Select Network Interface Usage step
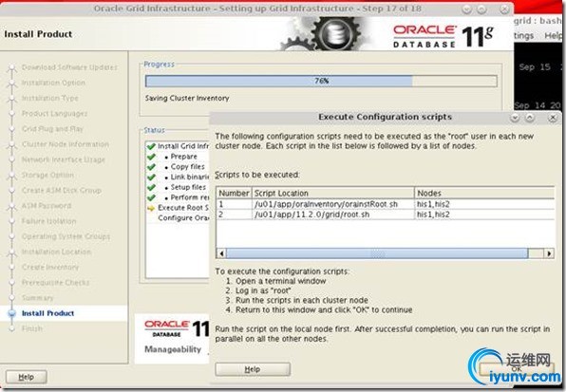The width and height of the screenshot is (566, 392). pyautogui.click(x=64, y=159)
